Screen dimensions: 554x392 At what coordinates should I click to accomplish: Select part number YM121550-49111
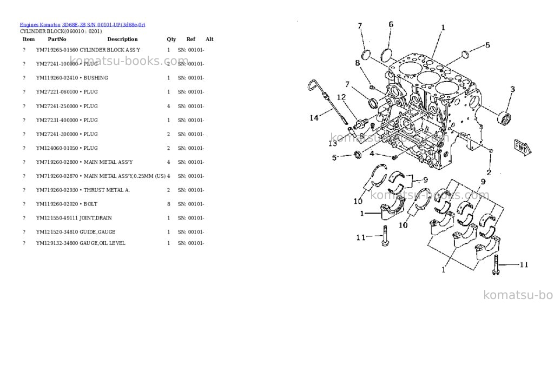coord(57,218)
